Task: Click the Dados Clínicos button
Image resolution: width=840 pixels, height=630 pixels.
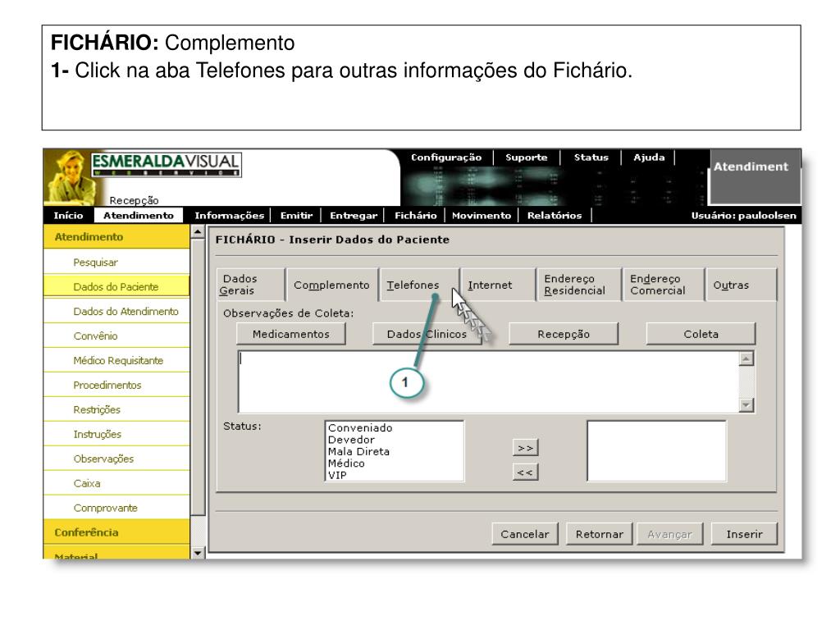Action: click(x=427, y=334)
